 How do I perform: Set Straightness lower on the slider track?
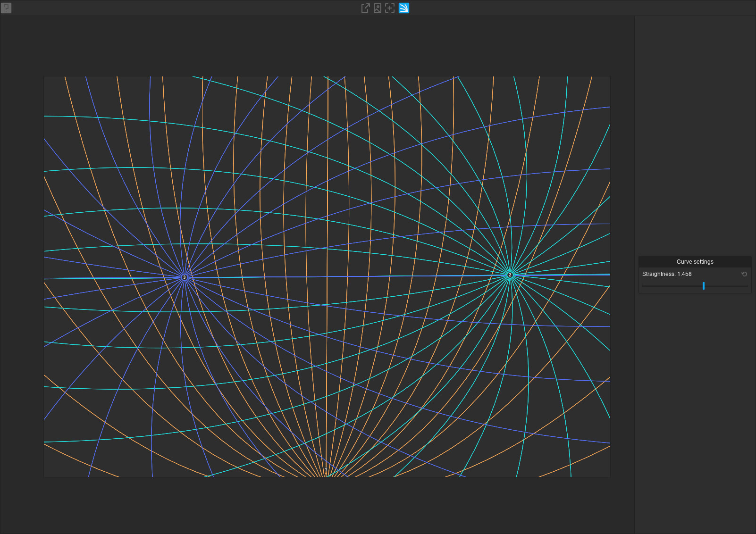(x=670, y=286)
